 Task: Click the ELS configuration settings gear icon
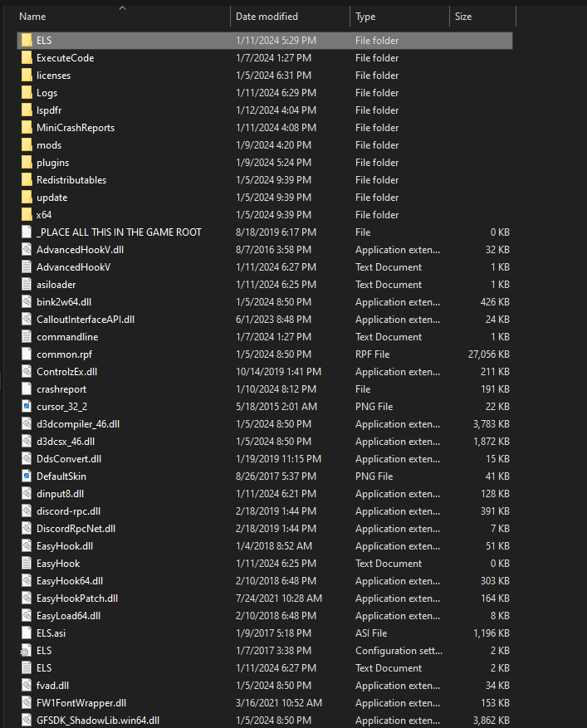click(x=26, y=651)
